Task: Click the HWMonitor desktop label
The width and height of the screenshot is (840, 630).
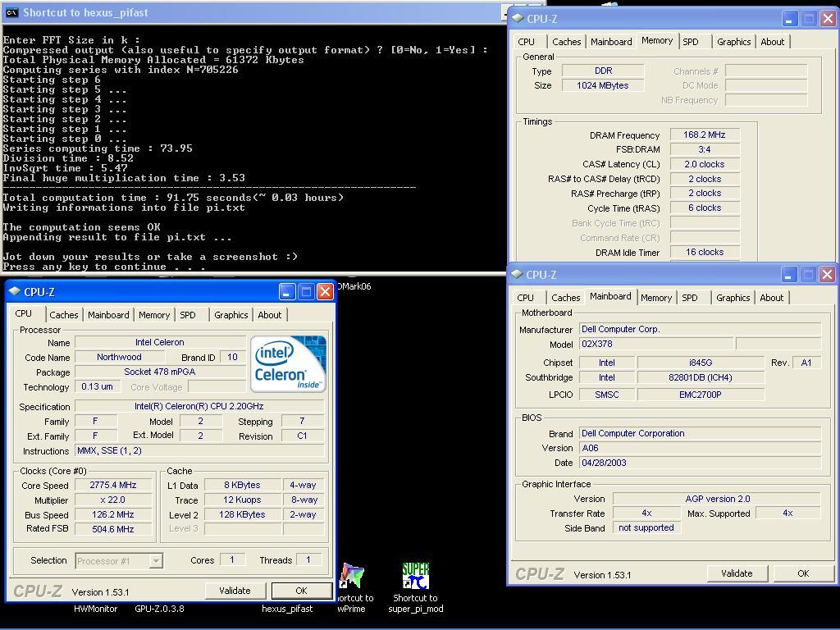Action: pyautogui.click(x=95, y=609)
